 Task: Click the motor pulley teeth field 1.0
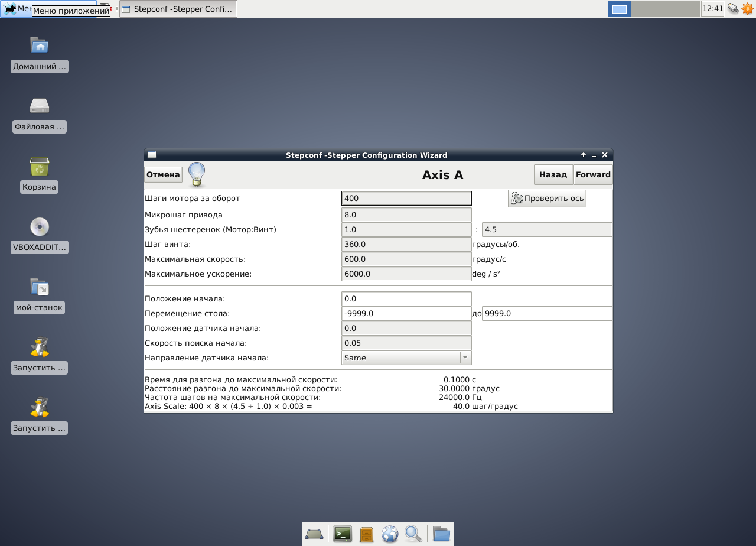pyautogui.click(x=406, y=230)
